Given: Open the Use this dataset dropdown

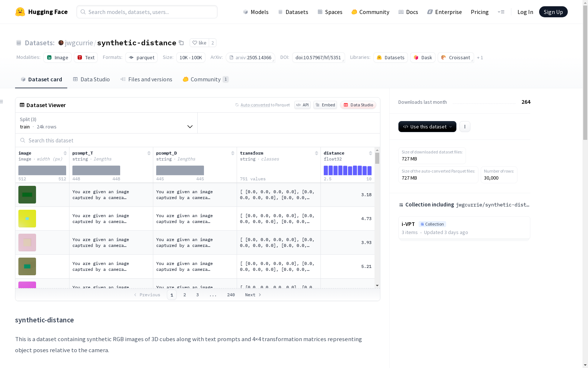Looking at the screenshot, I should (x=427, y=127).
